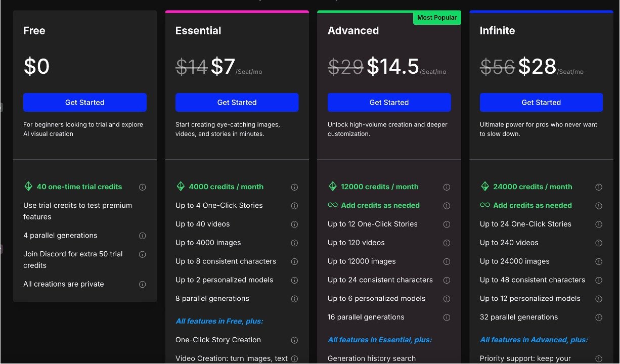Open info icon for 24000 credits / month

tap(599, 187)
